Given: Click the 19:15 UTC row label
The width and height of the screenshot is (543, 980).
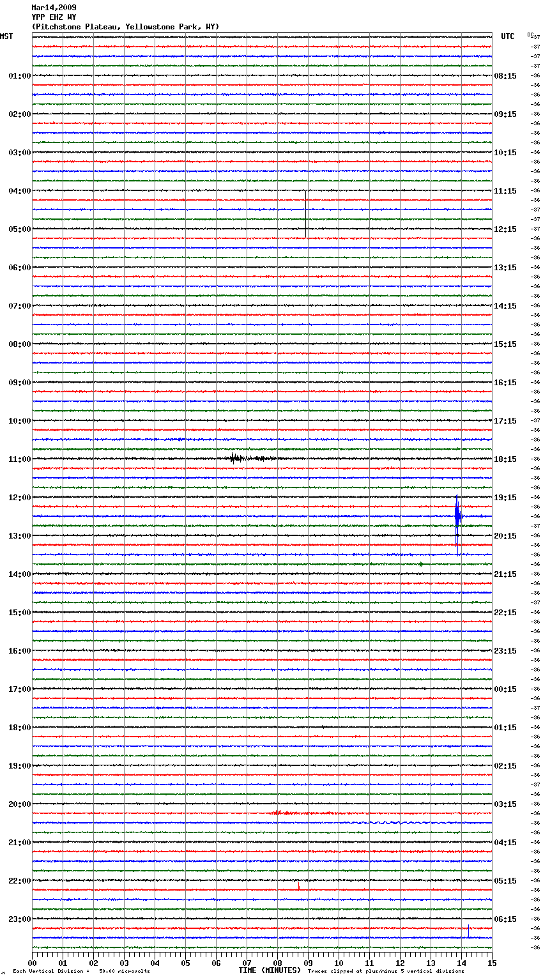Looking at the screenshot, I should click(x=505, y=498).
